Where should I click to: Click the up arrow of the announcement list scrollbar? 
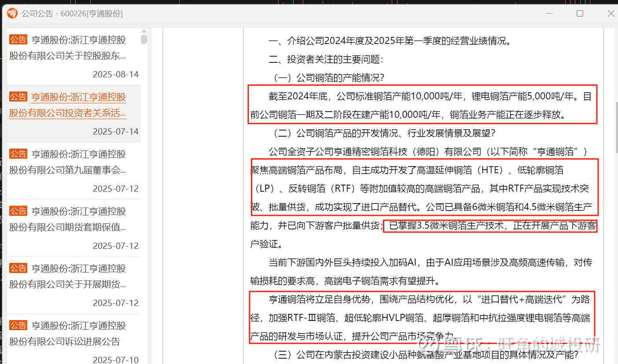143,32
